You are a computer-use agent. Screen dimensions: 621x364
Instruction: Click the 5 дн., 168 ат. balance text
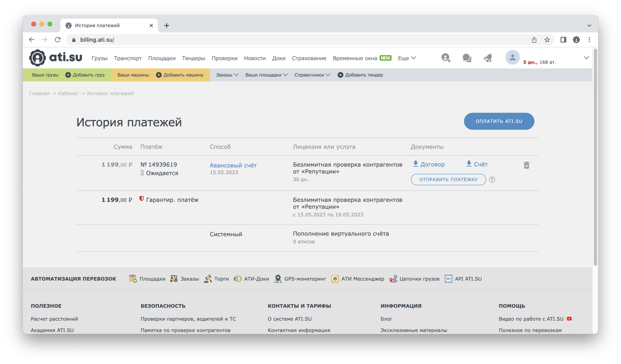[x=539, y=62]
